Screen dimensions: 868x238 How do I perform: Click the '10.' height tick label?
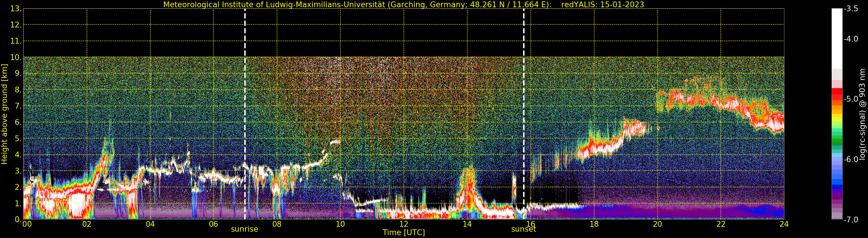pyautogui.click(x=16, y=57)
